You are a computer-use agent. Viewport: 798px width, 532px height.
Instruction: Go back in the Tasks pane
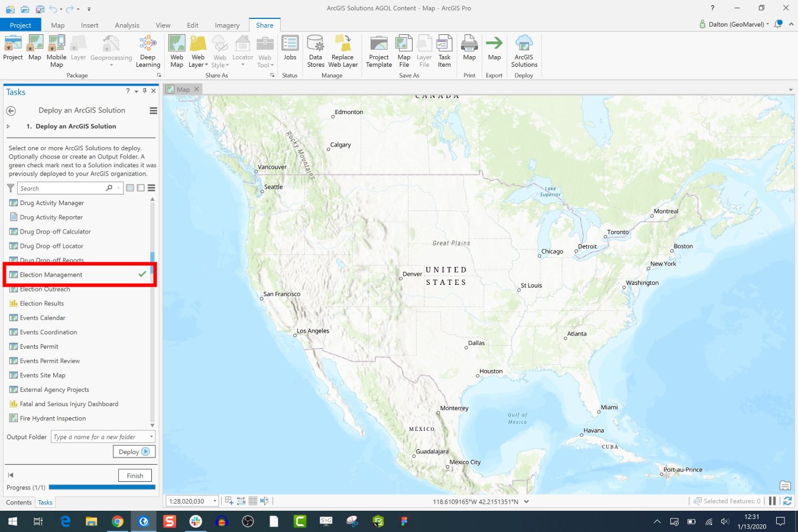point(11,111)
